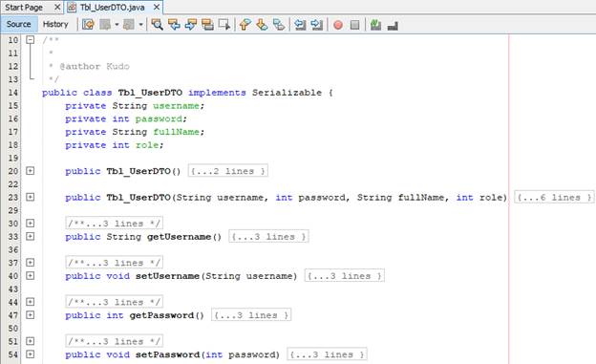Toggle Rectangular Selection icon
596x364 pixels.
coord(224,25)
